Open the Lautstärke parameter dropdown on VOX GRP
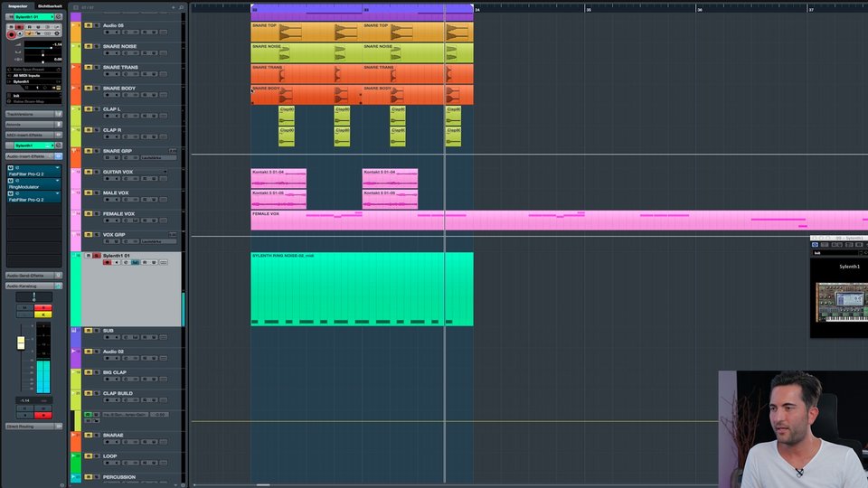 (158, 241)
